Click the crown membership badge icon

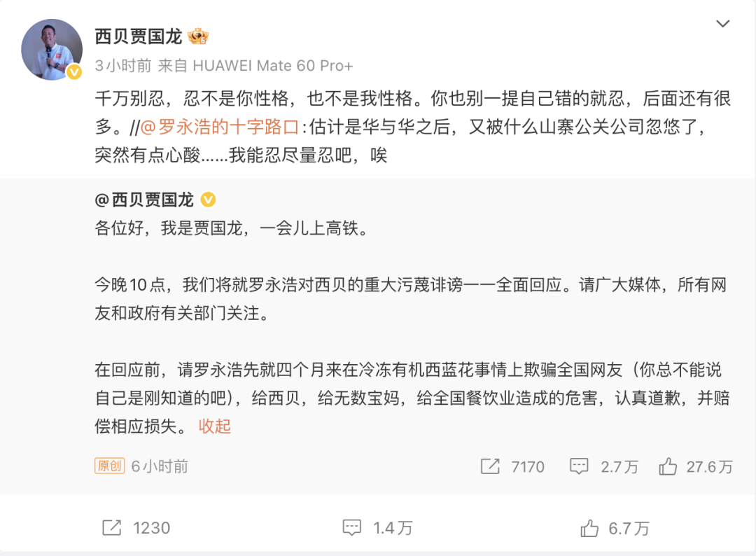pos(198,36)
